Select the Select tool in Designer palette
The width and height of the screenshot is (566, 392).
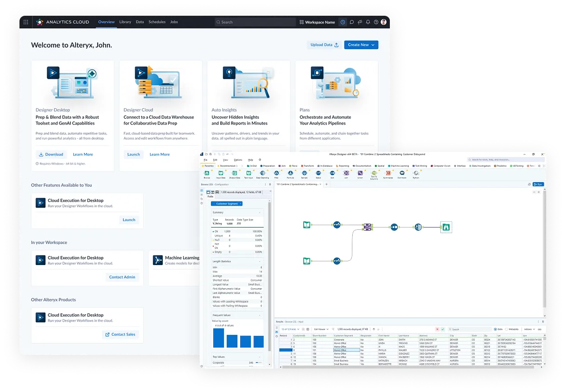coord(318,174)
